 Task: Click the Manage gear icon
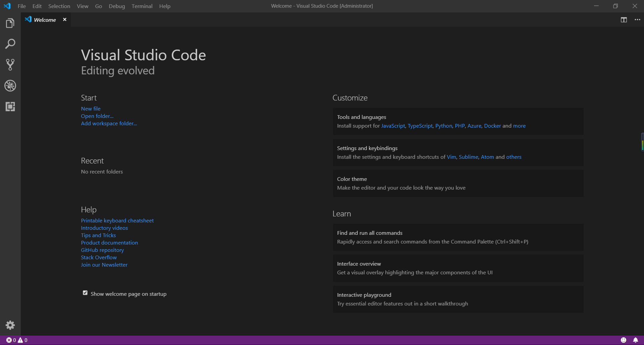[x=10, y=325]
